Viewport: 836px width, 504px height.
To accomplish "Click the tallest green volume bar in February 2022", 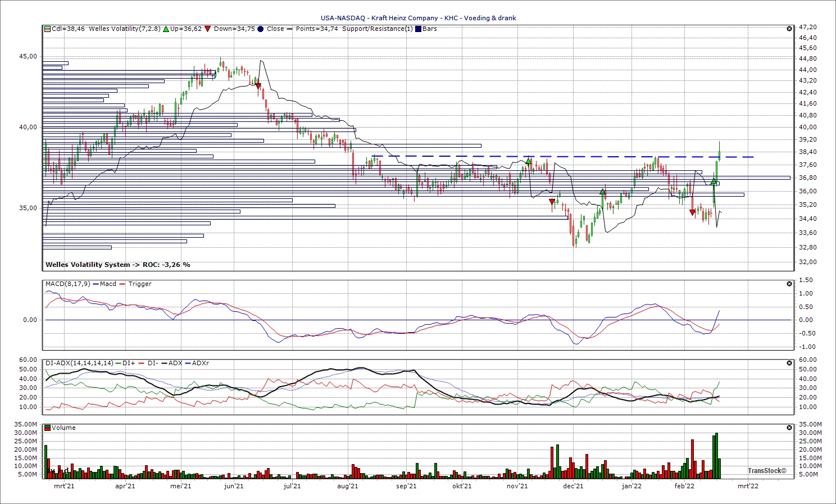I will point(716,456).
